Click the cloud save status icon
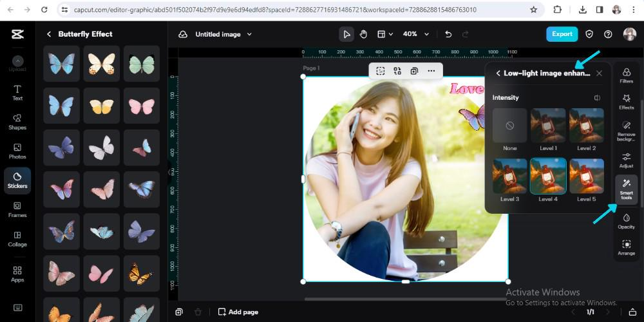 [x=183, y=35]
